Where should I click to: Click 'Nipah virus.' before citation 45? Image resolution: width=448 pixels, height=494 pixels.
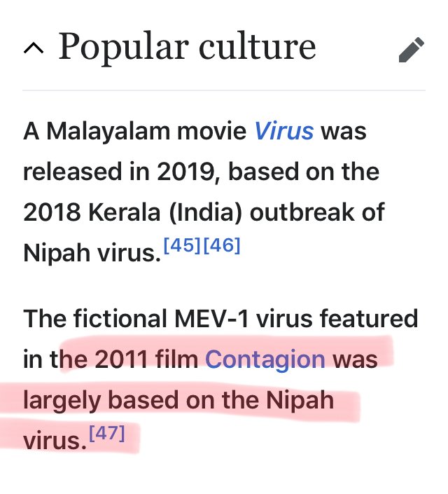click(92, 253)
